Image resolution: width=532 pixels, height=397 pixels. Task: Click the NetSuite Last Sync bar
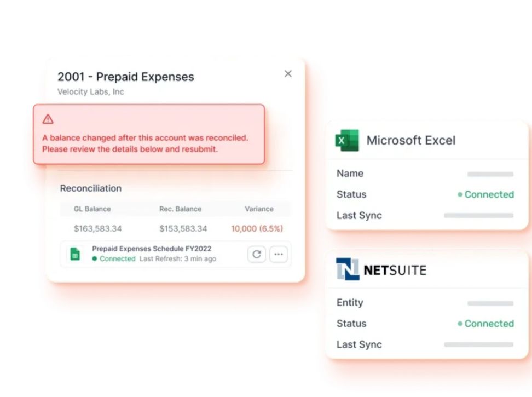coord(478,345)
